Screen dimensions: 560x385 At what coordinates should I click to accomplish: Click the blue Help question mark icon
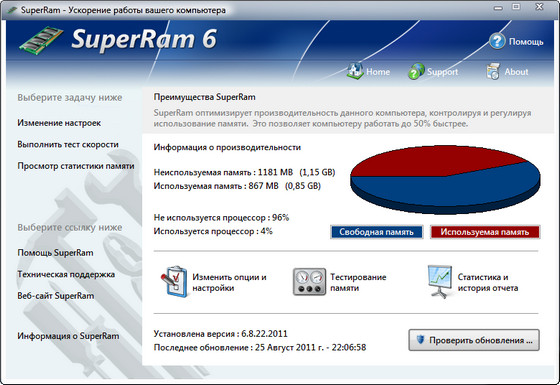(x=497, y=41)
